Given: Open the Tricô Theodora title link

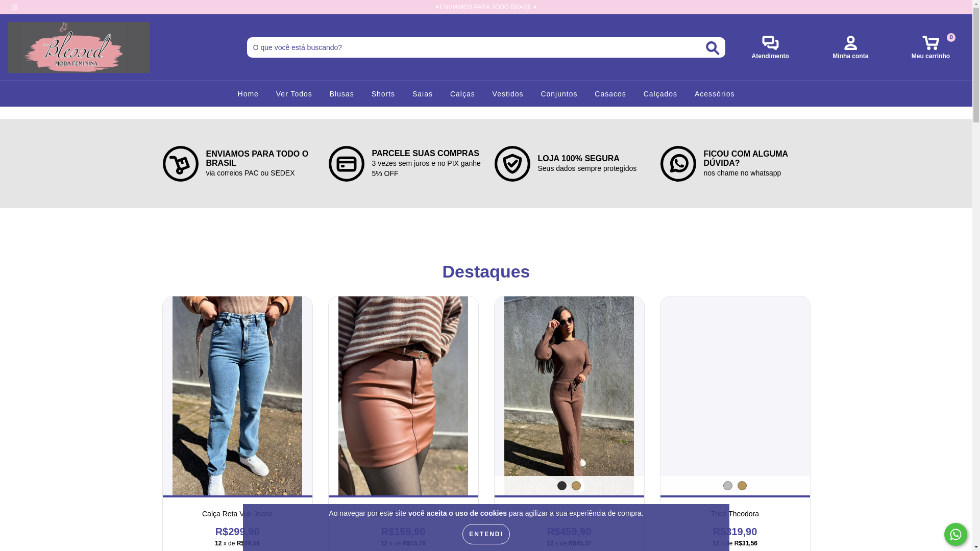Looking at the screenshot, I should [x=735, y=514].
